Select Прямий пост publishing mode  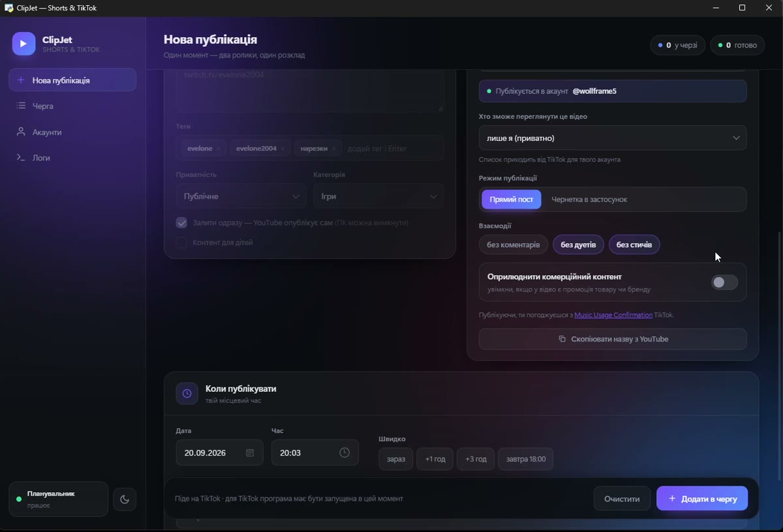click(x=512, y=199)
